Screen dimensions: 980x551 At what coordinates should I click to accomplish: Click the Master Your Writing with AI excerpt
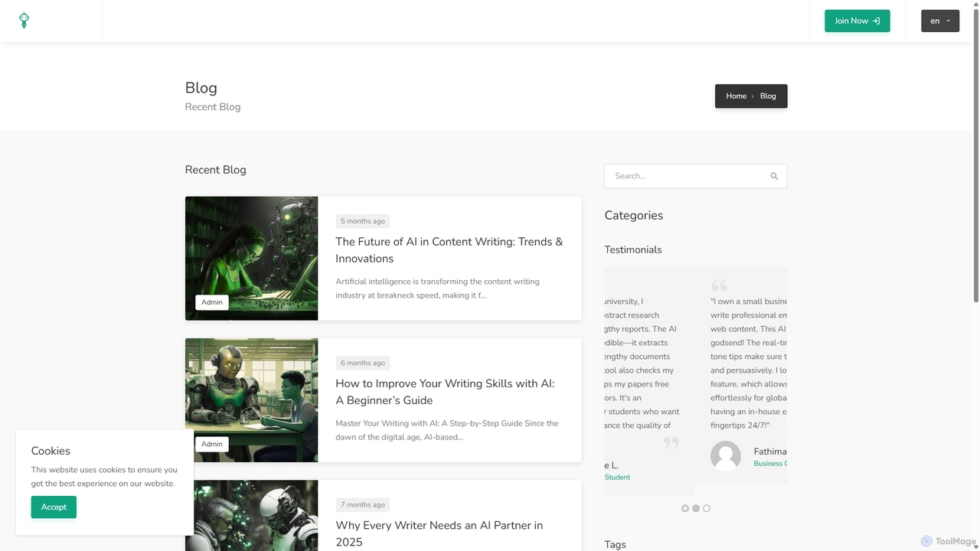tap(447, 430)
